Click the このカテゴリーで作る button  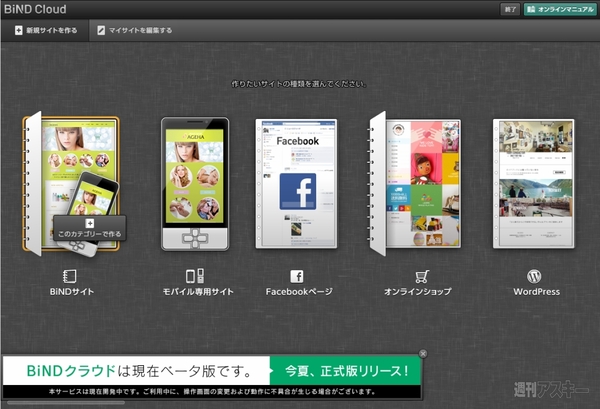[x=90, y=228]
